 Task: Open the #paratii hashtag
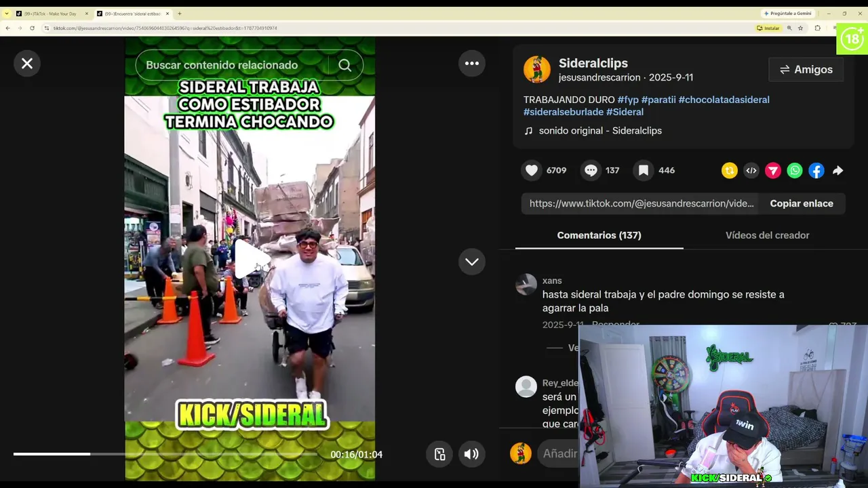(x=658, y=100)
